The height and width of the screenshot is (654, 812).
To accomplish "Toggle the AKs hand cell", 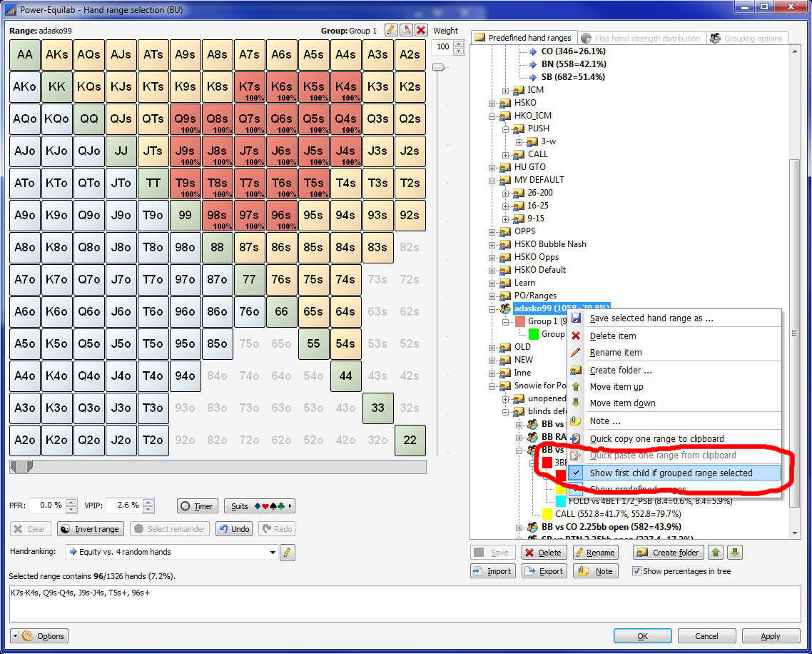I will [57, 54].
